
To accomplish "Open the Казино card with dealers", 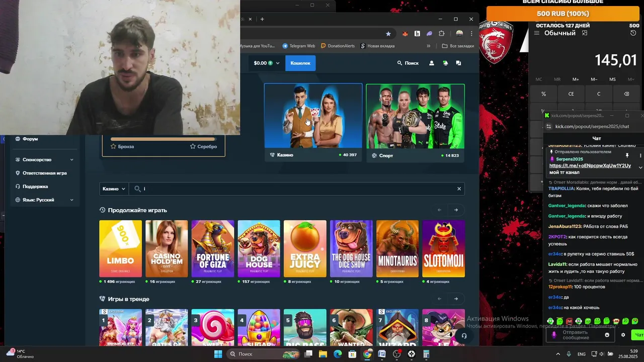I will click(x=313, y=122).
